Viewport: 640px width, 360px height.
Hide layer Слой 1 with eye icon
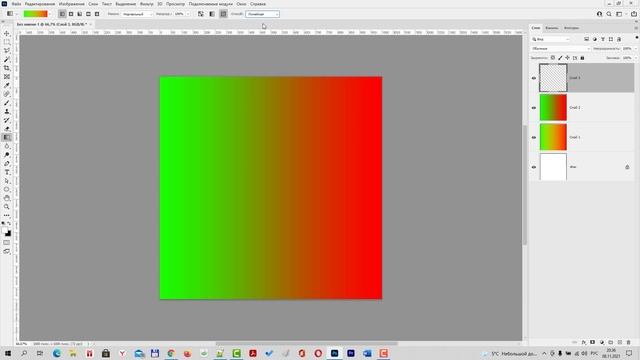point(534,138)
